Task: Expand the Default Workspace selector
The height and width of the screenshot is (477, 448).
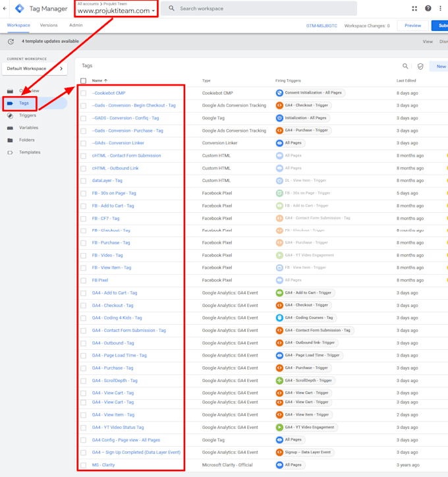Action: tap(34, 69)
